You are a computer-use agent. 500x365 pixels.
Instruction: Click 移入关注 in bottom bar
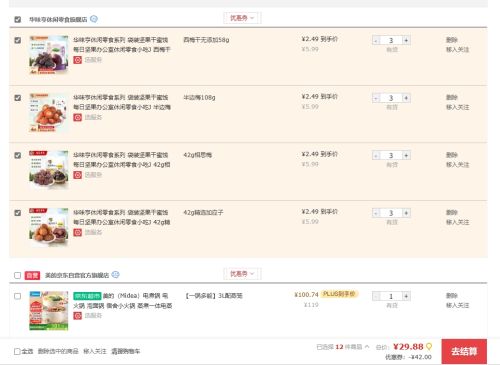[95, 351]
